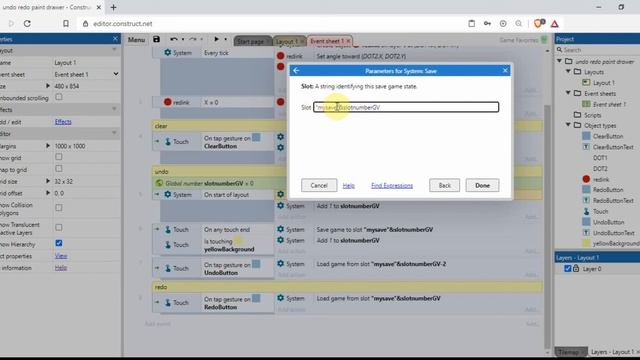Screen dimensions: 640x360
Task: Toggle Unbounded scrolling checkbox
Action: [59, 97]
